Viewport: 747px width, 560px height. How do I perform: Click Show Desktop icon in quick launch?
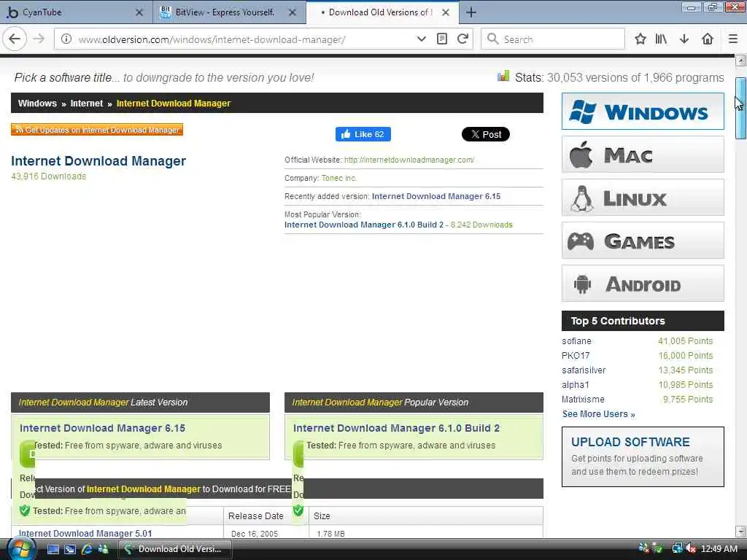(x=53, y=549)
